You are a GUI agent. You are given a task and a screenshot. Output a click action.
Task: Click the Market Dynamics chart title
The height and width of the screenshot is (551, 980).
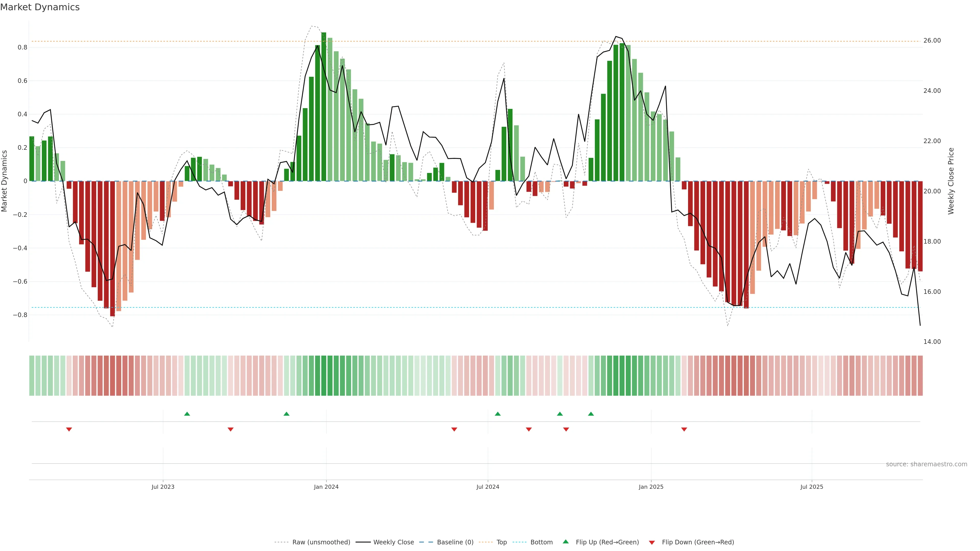click(40, 7)
